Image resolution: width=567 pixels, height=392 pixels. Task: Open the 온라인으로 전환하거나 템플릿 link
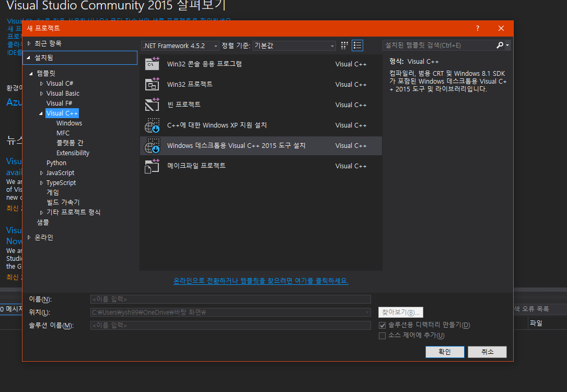tap(261, 281)
